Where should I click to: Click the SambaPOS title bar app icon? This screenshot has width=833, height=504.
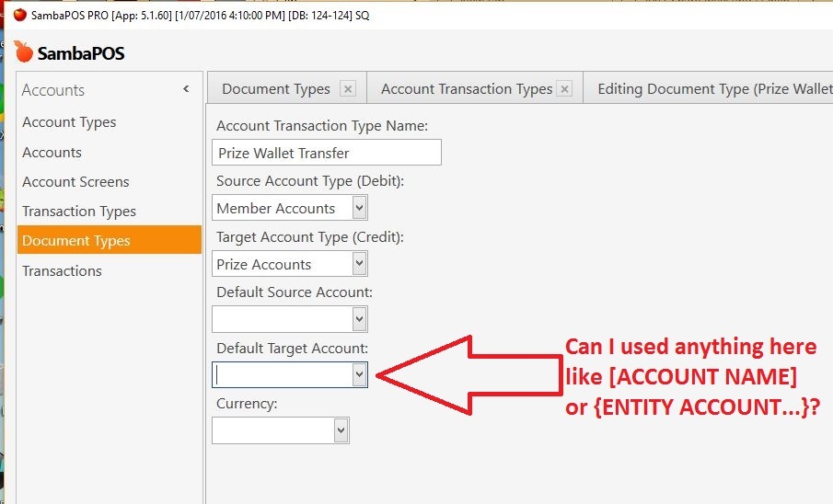point(20,15)
